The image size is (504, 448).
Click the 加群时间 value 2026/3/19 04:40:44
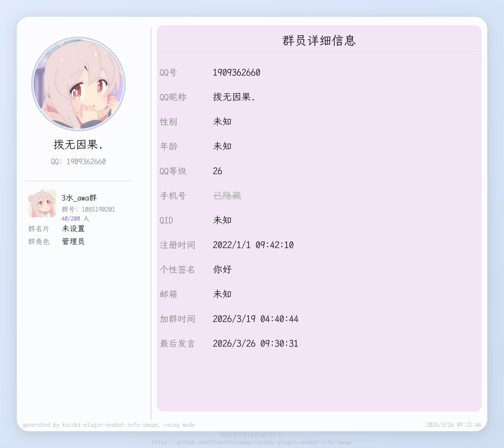point(256,319)
